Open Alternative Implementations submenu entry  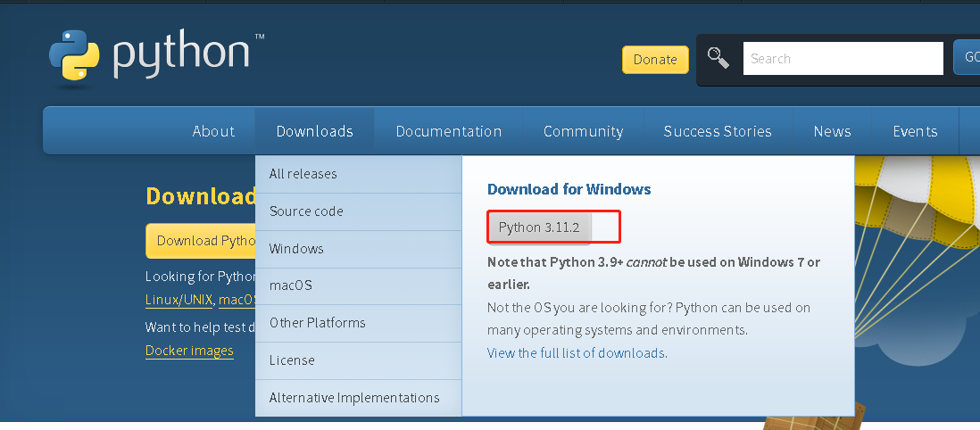354,398
